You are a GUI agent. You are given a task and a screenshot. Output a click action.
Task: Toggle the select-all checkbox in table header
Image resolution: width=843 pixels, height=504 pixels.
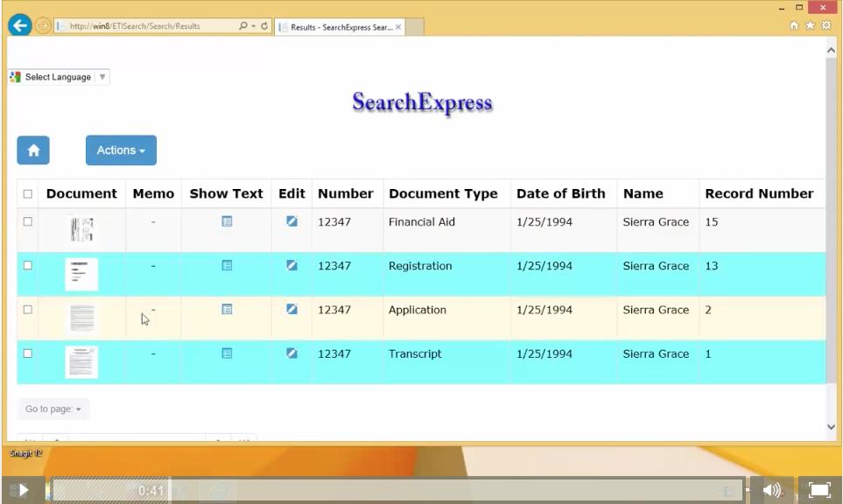(x=28, y=194)
